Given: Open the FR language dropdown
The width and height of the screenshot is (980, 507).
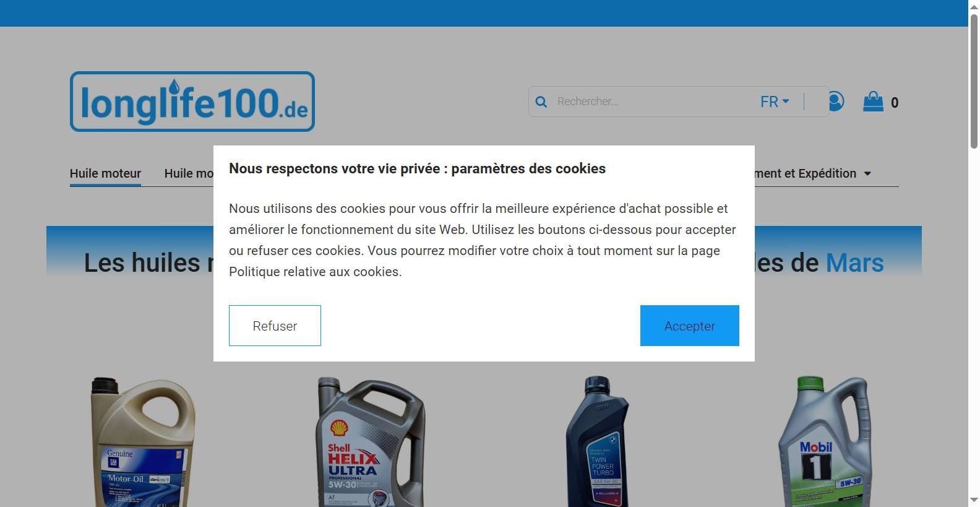Looking at the screenshot, I should 775,102.
